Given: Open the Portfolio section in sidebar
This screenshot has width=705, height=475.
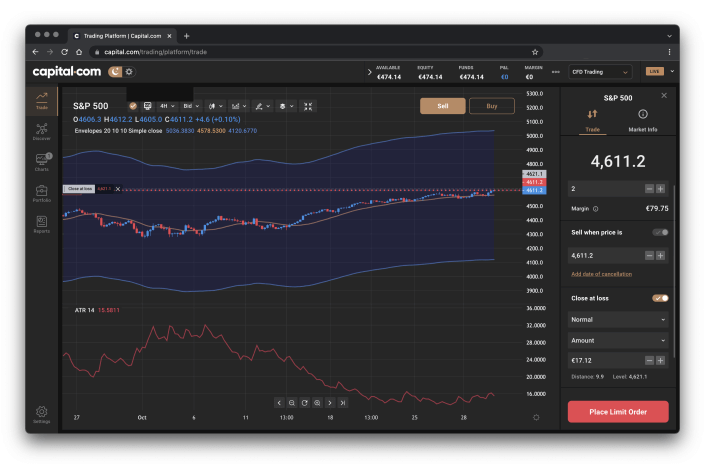Looking at the screenshot, I should tap(42, 193).
